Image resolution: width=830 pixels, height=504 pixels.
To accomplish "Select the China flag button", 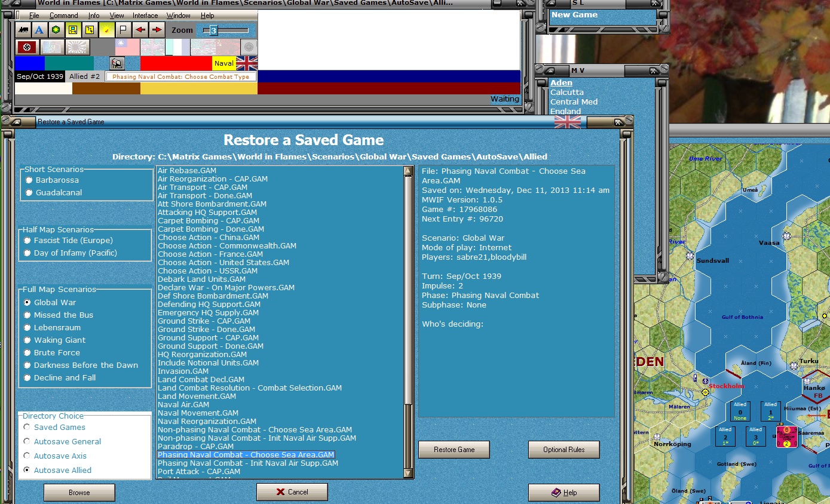I will (127, 47).
